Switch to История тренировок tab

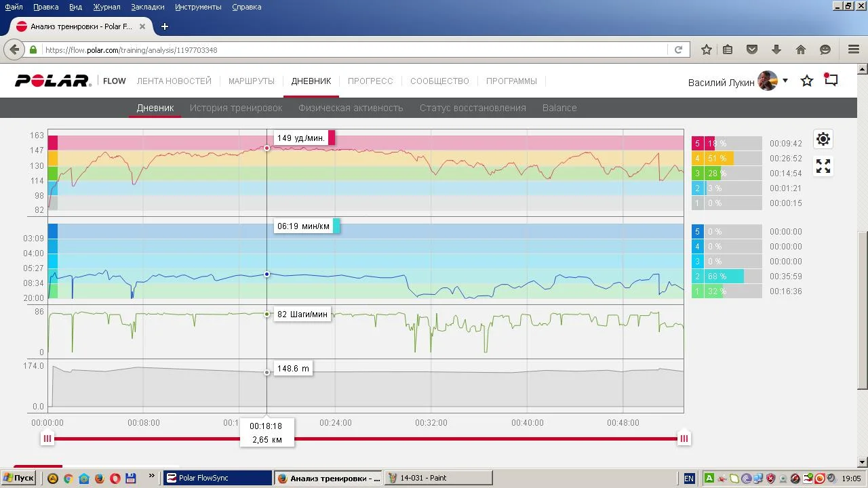pos(235,108)
